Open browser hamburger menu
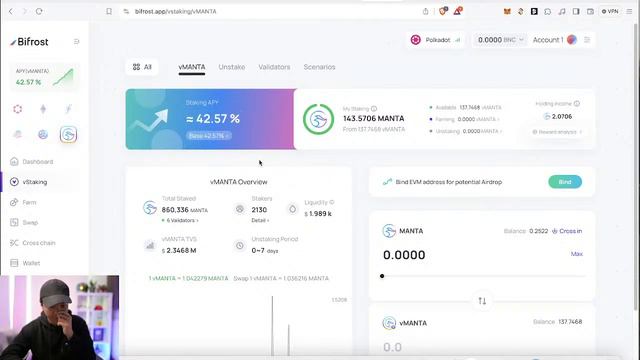The width and height of the screenshot is (640, 360). tap(630, 11)
